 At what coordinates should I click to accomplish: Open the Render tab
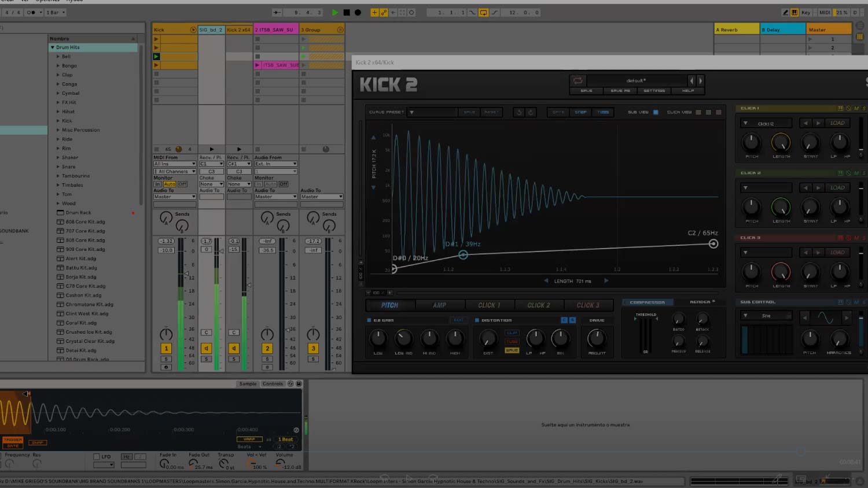(702, 302)
